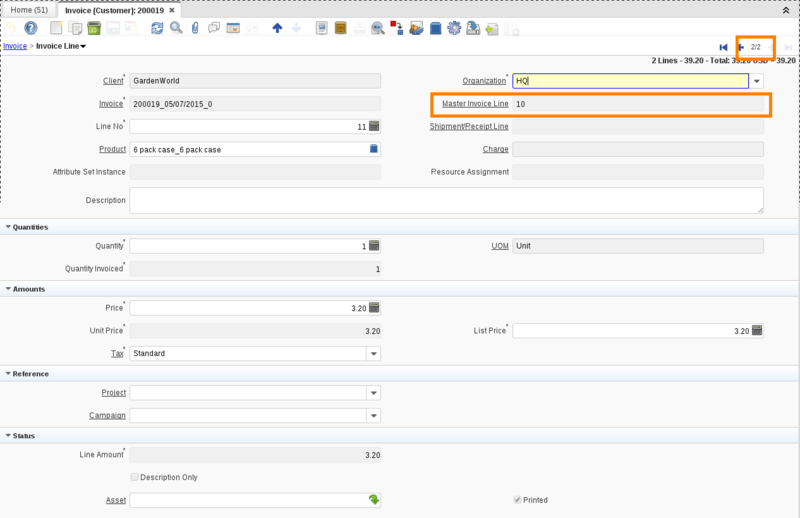
Task: Open the Process gear icon
Action: tap(454, 28)
